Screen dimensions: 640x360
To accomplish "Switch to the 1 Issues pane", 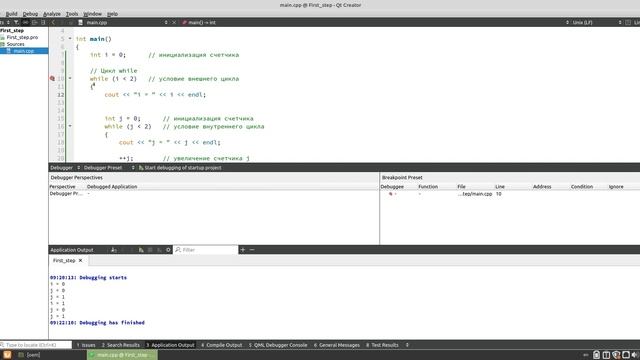I will 86,345.
